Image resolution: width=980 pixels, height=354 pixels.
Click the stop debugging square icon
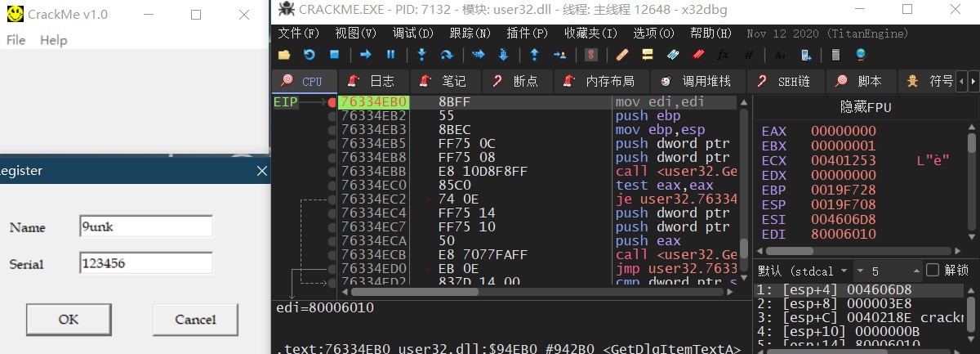(334, 55)
